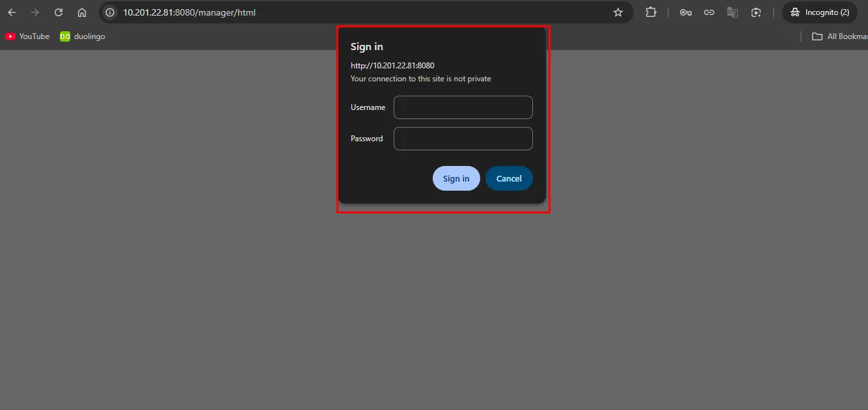The image size is (868, 410).
Task: Click the browser back arrow
Action: (12, 12)
